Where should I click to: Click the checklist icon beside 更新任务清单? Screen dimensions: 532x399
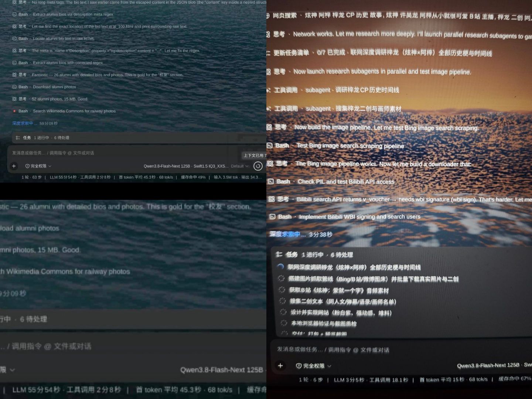point(269,53)
